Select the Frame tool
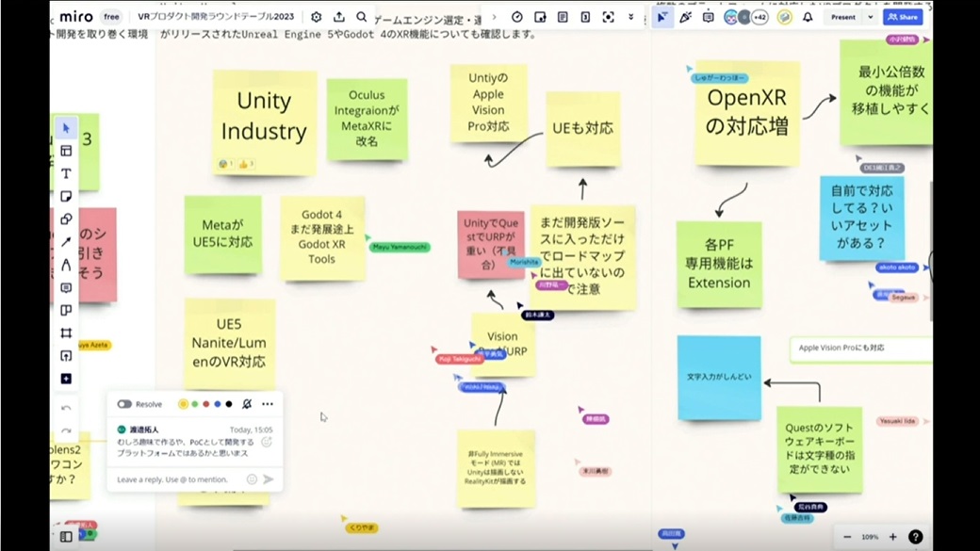Image resolution: width=980 pixels, height=551 pixels. click(x=66, y=333)
